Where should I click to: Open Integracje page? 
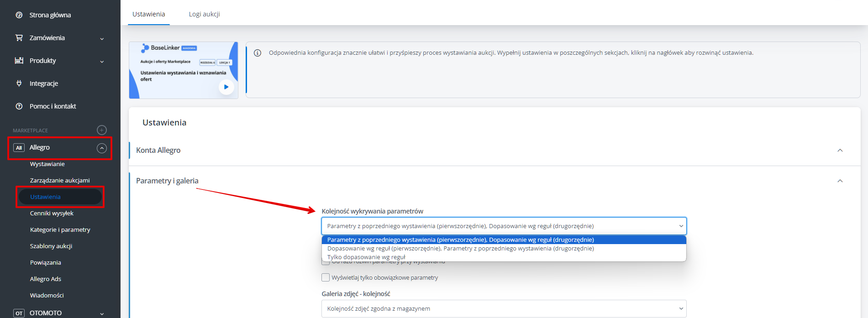44,83
